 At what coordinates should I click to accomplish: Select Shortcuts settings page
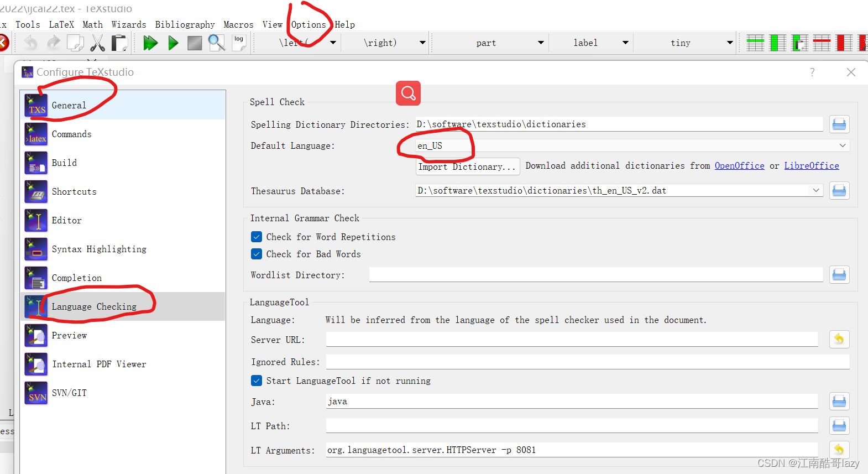click(x=123, y=191)
